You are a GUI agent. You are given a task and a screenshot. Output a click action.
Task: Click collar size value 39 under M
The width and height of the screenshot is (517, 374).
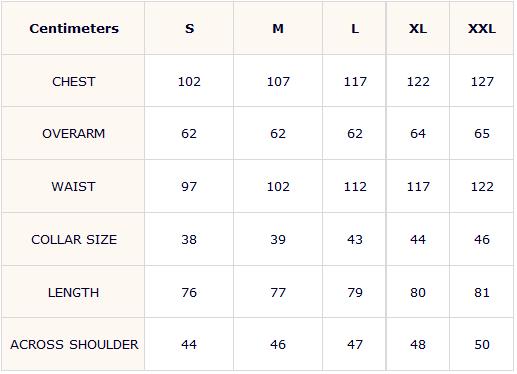tap(278, 239)
